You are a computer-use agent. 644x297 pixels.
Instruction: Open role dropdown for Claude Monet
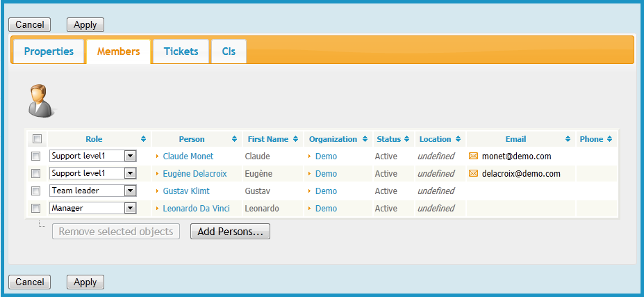point(130,156)
